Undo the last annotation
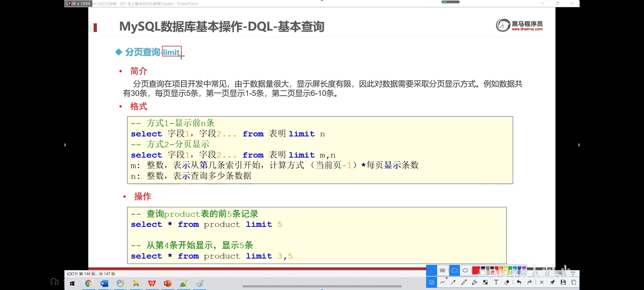The width and height of the screenshot is (644, 290). [519, 282]
